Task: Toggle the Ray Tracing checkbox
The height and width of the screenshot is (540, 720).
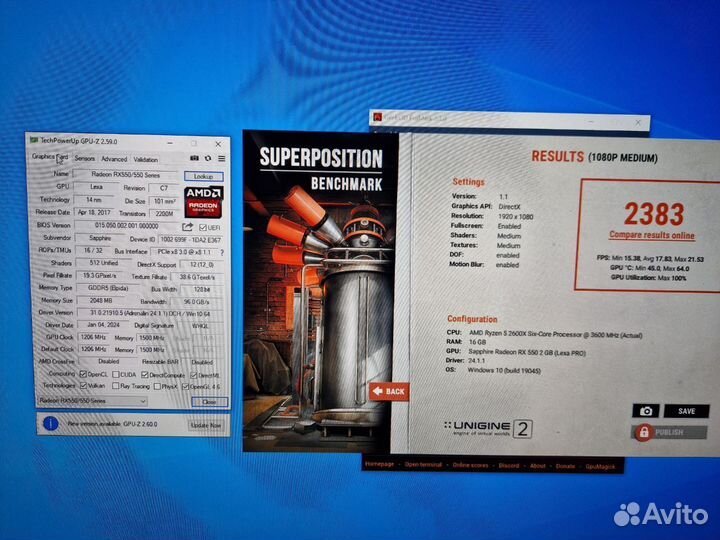Action: click(116, 386)
